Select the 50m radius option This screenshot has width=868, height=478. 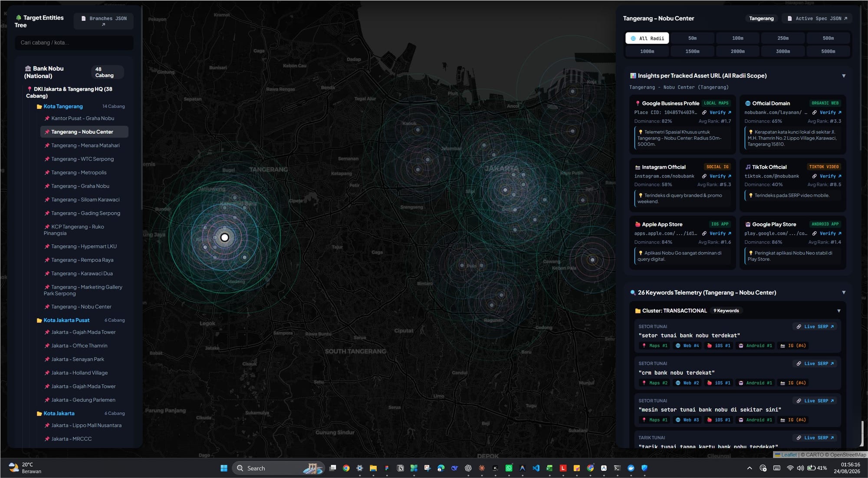(x=692, y=38)
